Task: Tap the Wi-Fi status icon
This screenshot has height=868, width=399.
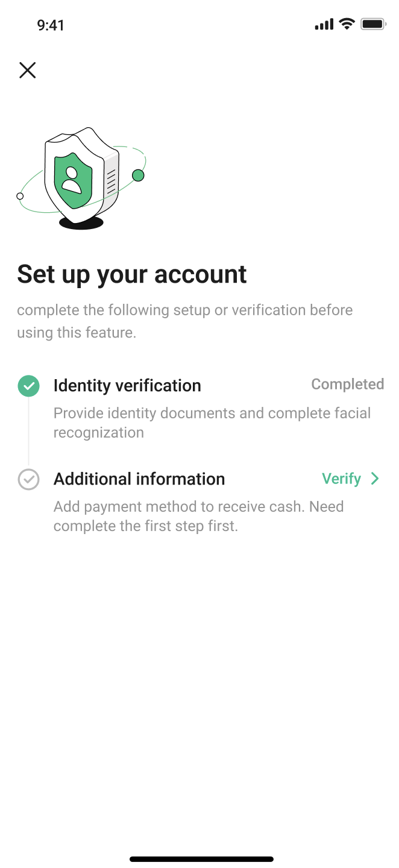Action: coord(347,24)
